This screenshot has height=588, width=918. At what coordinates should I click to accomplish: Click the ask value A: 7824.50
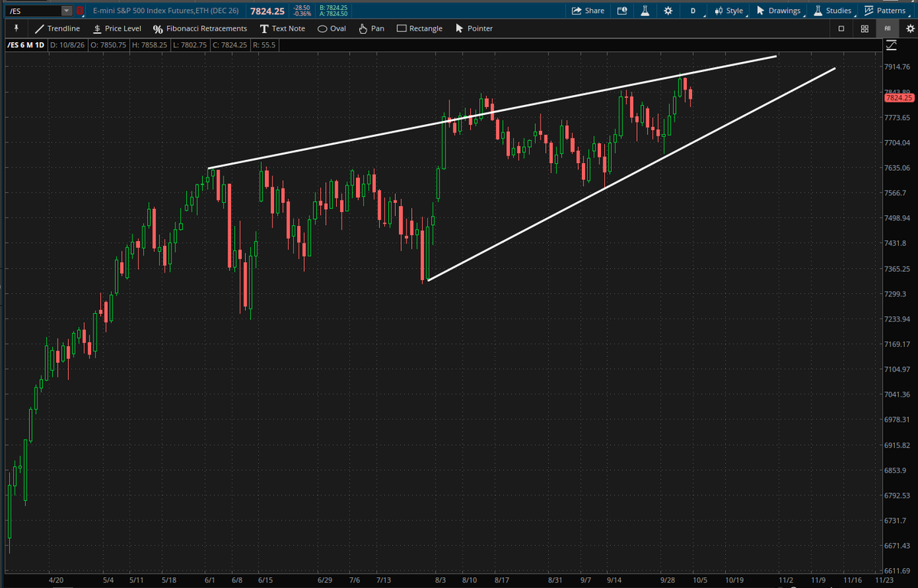pos(333,14)
